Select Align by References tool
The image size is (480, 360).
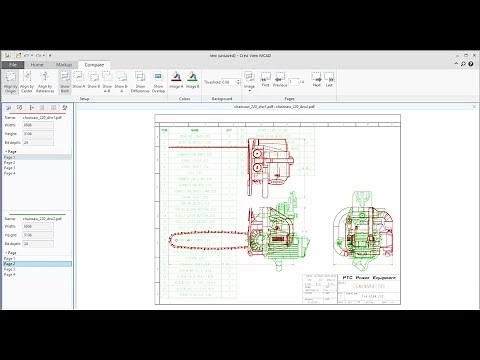pyautogui.click(x=45, y=82)
